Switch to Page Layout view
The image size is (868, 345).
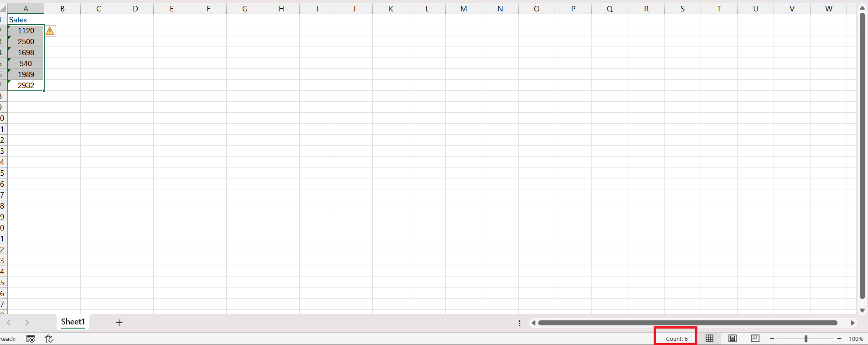(x=732, y=339)
